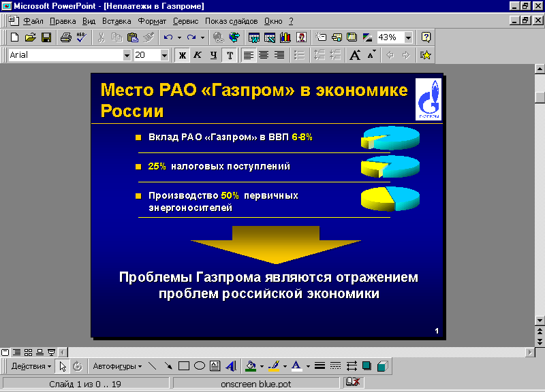Expand the Arial font name dropdown
Viewport: 545px width, 392px height.
[x=127, y=55]
